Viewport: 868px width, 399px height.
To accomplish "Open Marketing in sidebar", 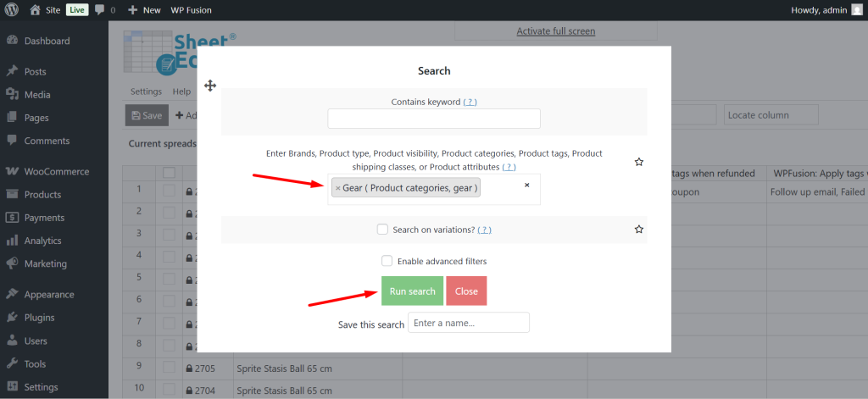I will click(46, 264).
